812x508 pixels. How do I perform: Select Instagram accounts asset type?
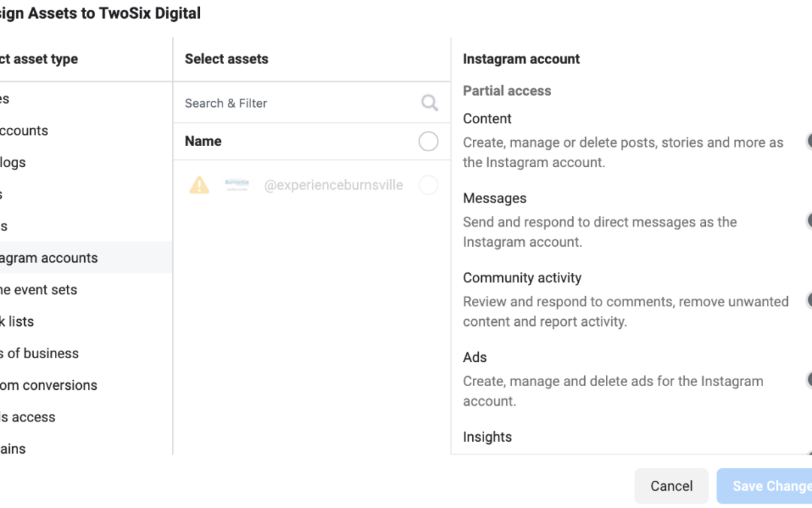coord(49,258)
